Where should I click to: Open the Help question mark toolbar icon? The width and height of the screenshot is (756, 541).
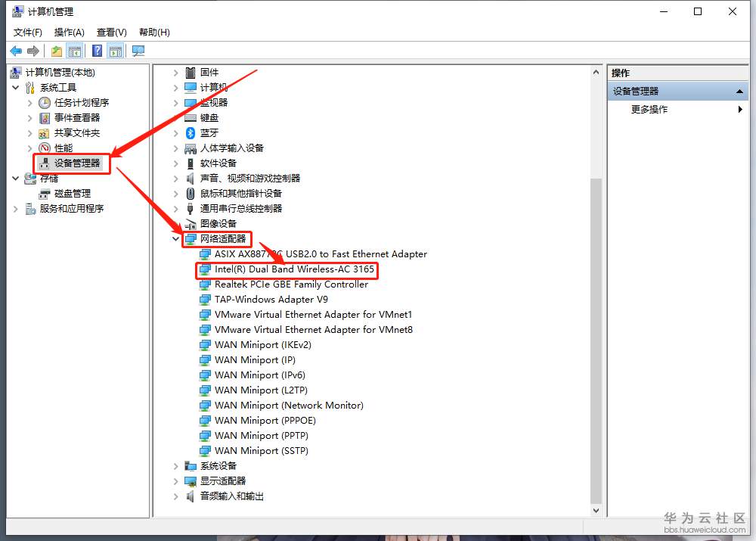point(98,51)
